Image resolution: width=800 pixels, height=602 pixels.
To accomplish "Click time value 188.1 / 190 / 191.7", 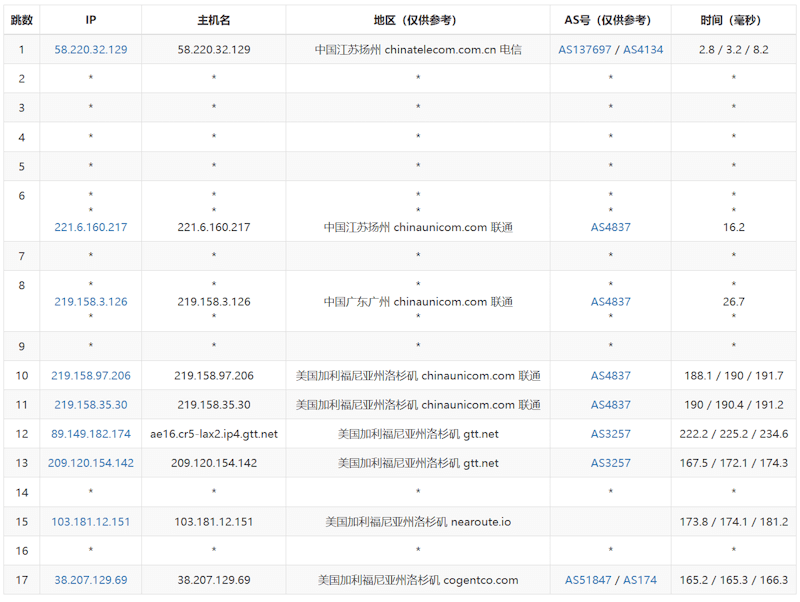I will tap(734, 375).
